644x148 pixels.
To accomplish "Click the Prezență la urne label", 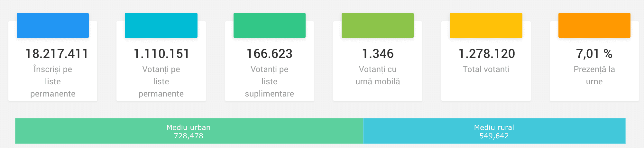I will click(594, 75).
